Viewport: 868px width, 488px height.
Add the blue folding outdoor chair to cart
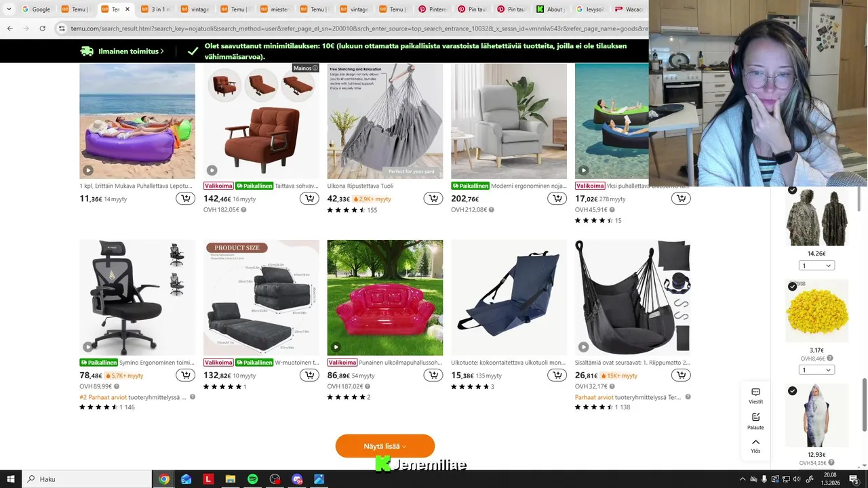[557, 375]
